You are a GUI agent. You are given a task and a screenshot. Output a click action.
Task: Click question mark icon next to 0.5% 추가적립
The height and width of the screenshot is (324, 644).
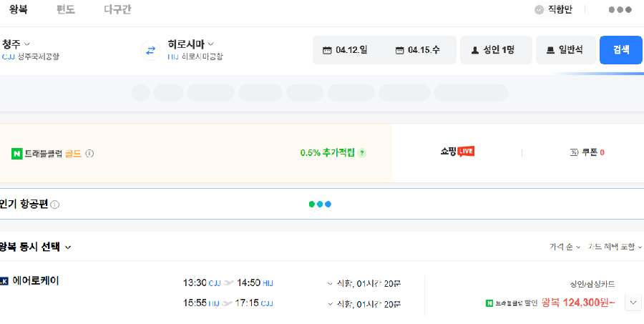[x=362, y=153]
